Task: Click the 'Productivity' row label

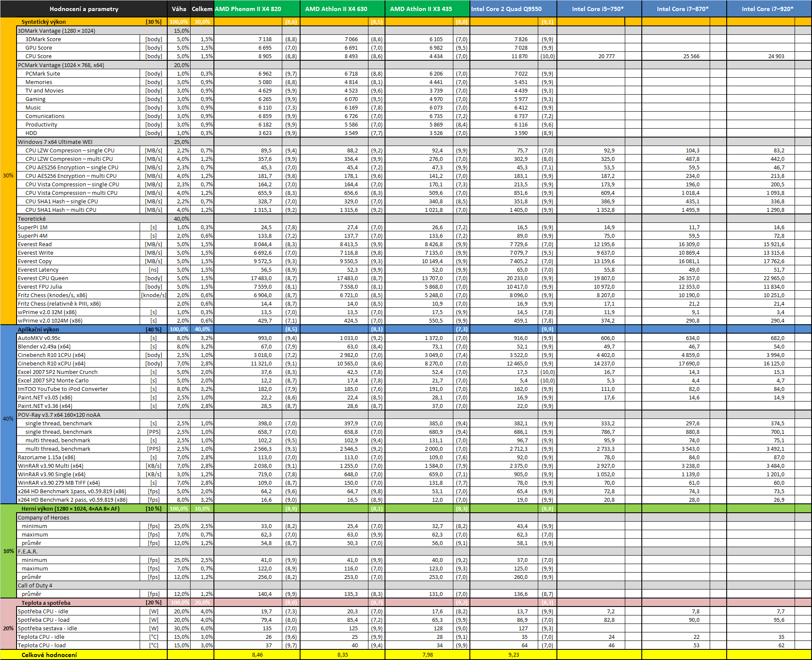Action: click(x=41, y=124)
